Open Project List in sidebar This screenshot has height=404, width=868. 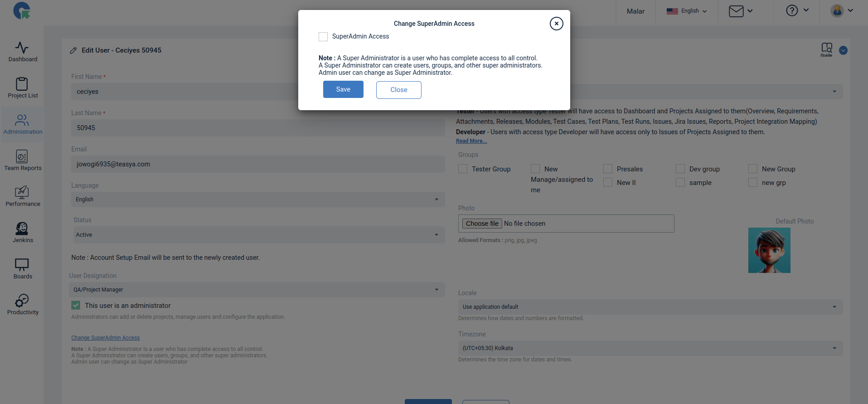pyautogui.click(x=23, y=88)
